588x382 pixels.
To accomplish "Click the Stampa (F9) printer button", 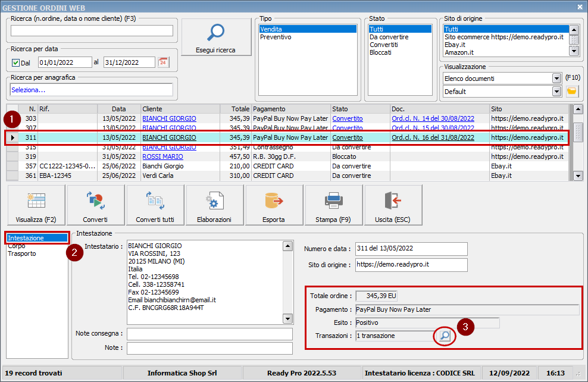I will click(x=333, y=205).
